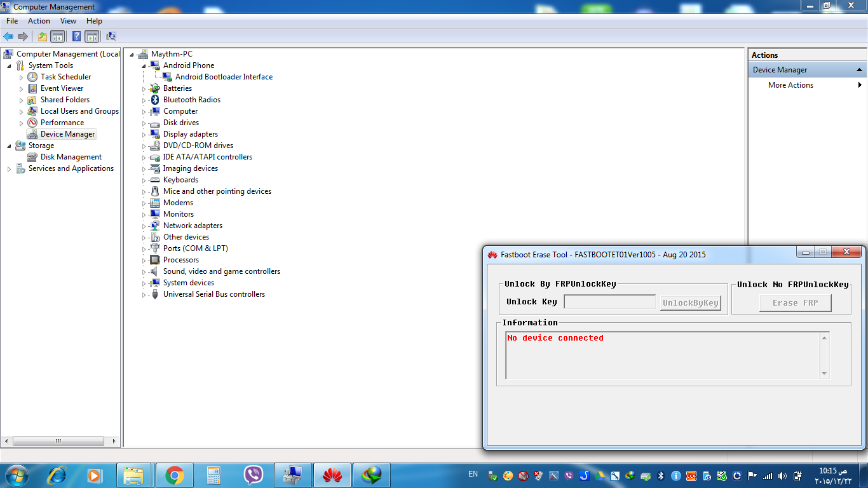Click the Bluetooth Radios device icon
The height and width of the screenshot is (488, 868).
click(x=154, y=100)
